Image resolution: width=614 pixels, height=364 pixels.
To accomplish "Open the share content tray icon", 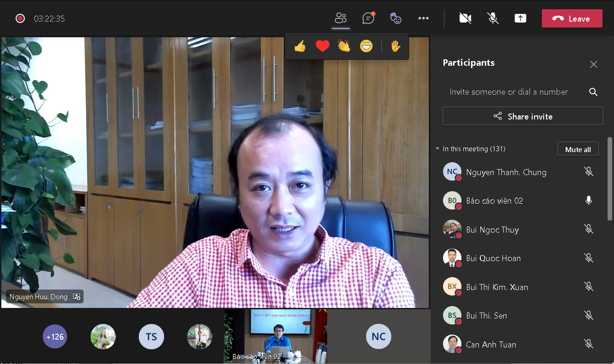I will [x=520, y=18].
